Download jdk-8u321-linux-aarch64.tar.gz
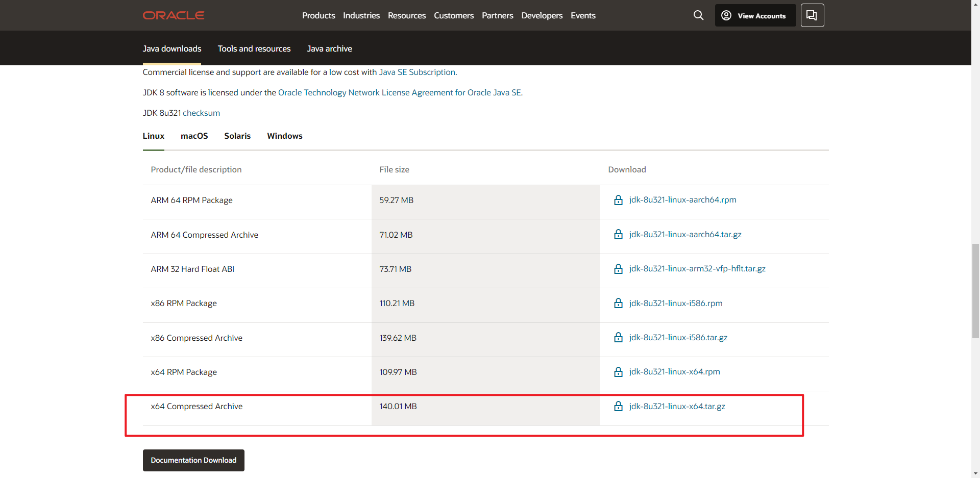Image resolution: width=980 pixels, height=478 pixels. (685, 234)
